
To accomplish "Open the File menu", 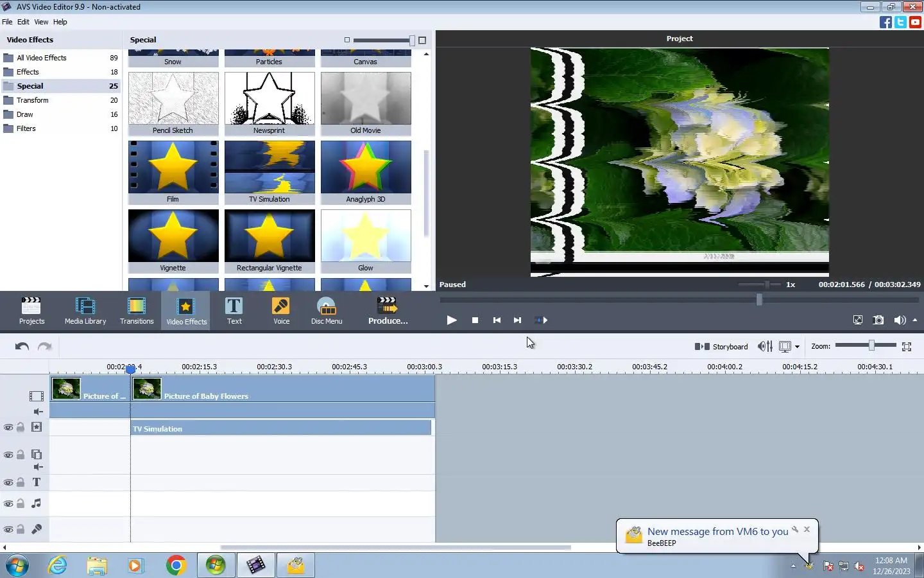I will coord(7,22).
